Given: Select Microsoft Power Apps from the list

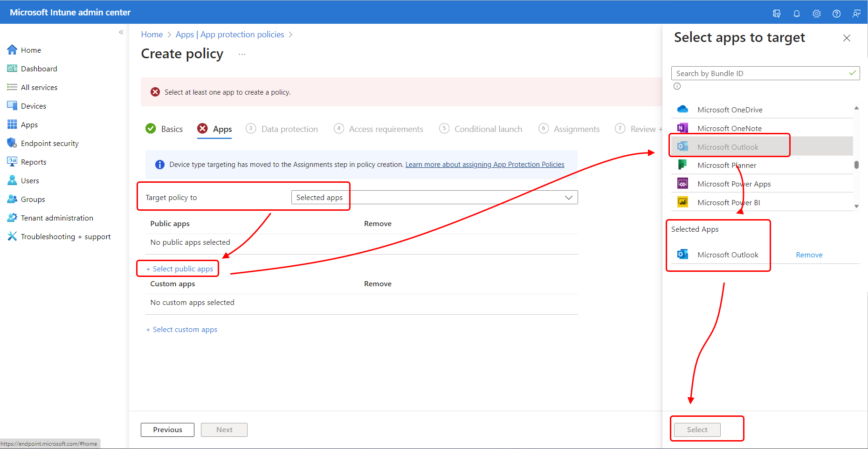Looking at the screenshot, I should 762,184.
